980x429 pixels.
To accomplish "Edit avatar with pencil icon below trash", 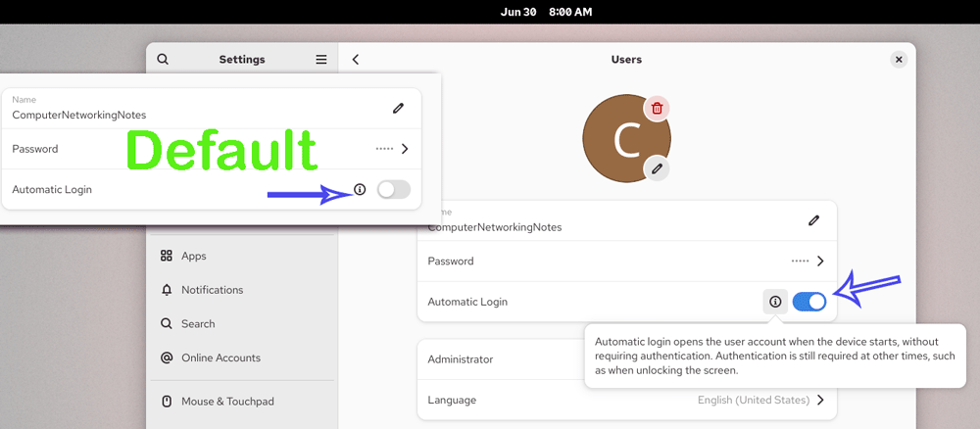I will (657, 168).
